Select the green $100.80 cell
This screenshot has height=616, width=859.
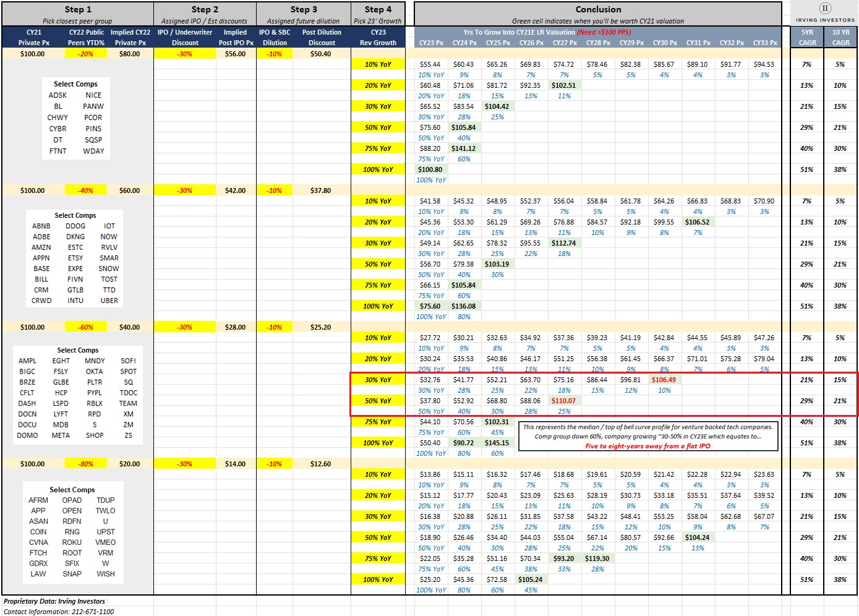coord(430,169)
